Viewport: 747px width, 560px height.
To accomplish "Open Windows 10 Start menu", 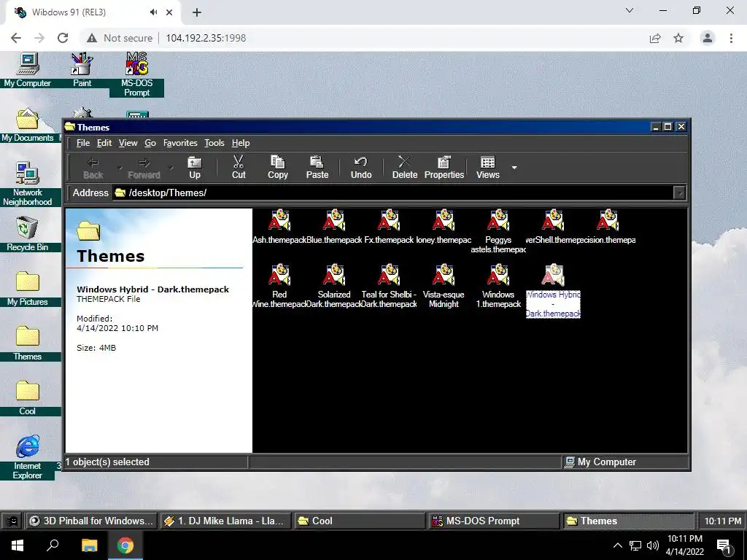I will point(18,545).
